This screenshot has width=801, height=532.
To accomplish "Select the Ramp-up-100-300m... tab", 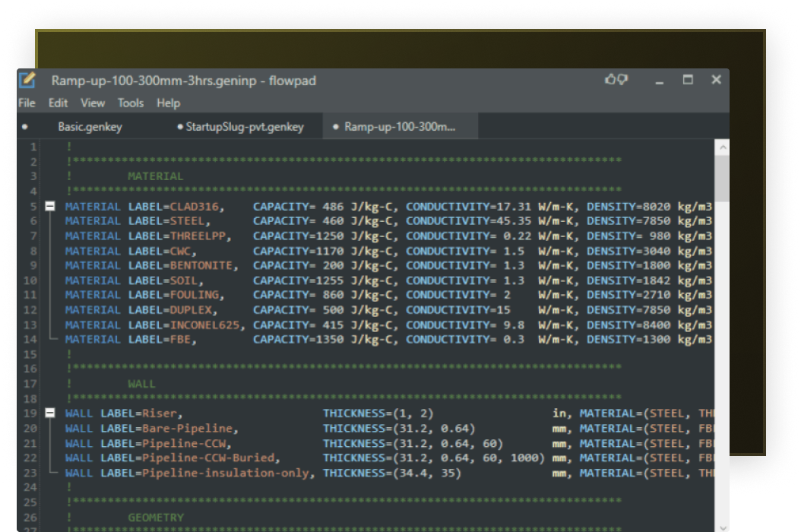I will click(399, 127).
